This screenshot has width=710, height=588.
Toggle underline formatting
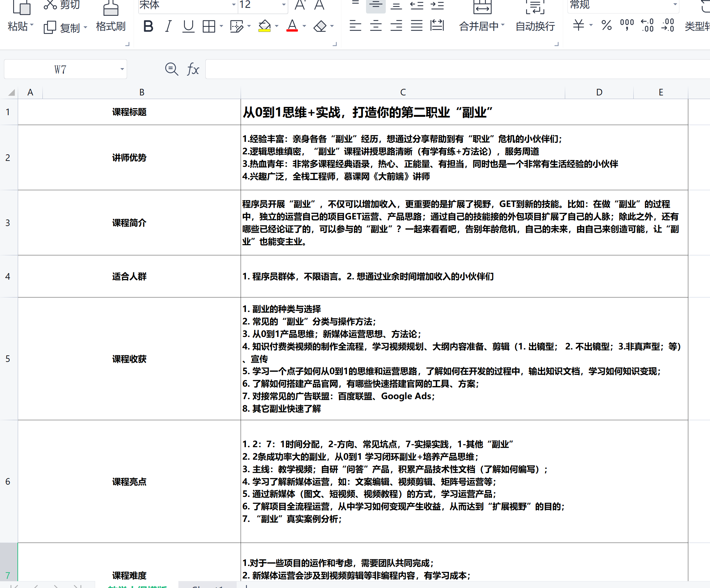(x=188, y=26)
